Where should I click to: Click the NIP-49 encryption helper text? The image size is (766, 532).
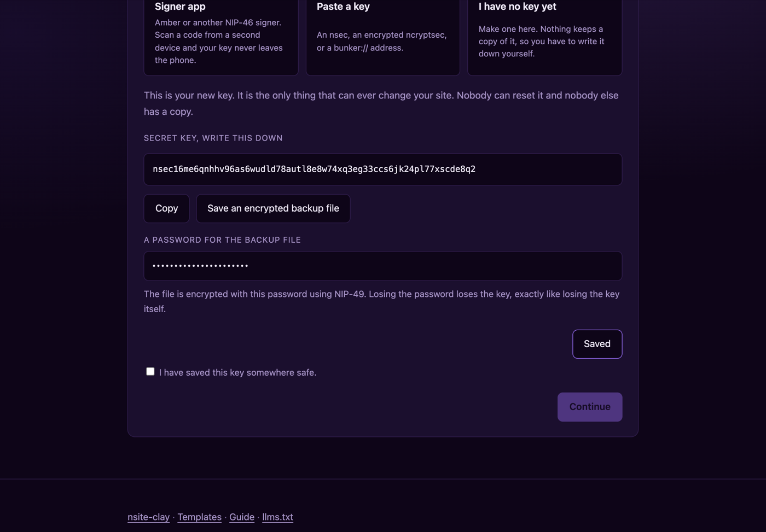(x=382, y=301)
